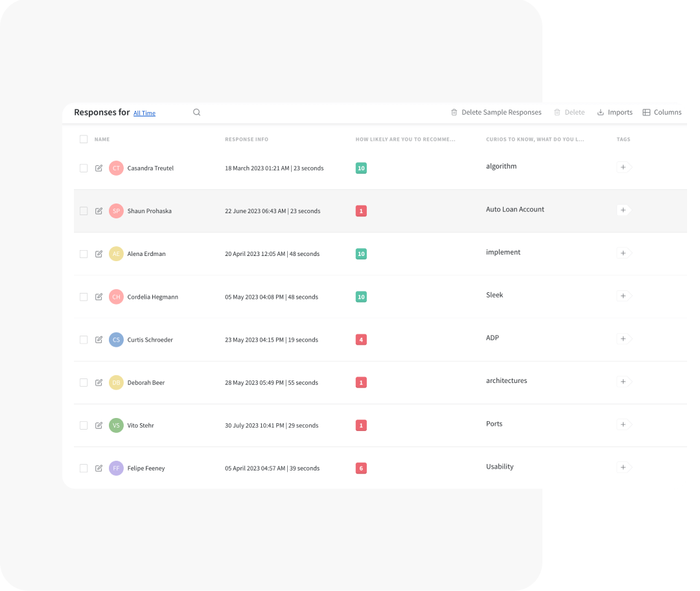Open the search icon beside All Time
The image size is (700, 591).
tap(196, 112)
